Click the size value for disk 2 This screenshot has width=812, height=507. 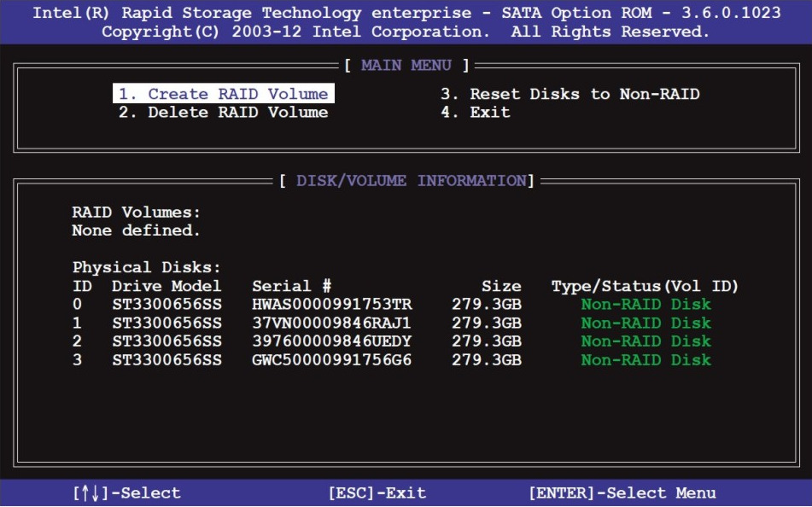(x=487, y=341)
